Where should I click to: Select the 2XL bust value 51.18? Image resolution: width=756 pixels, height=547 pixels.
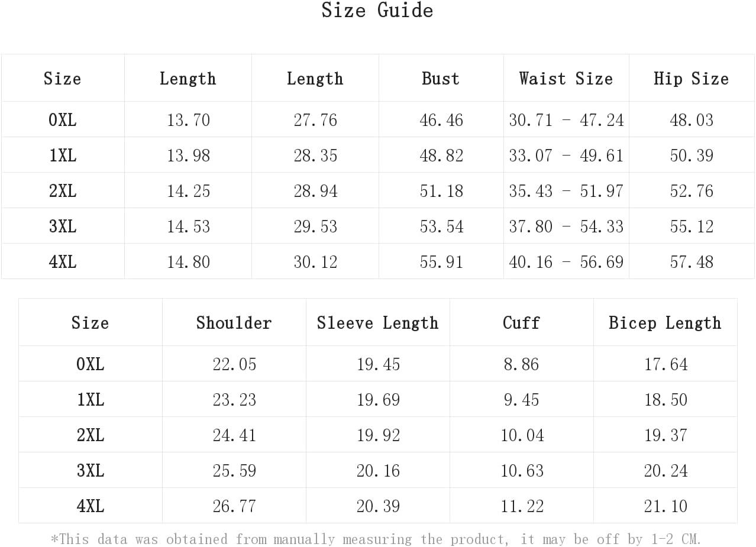[441, 191]
